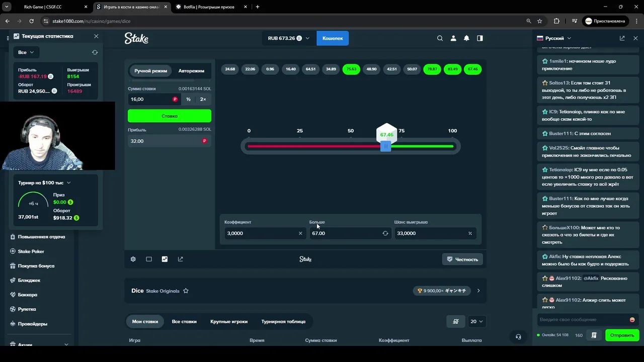This screenshot has height=362, width=644.
Task: Toggle the chat sidebar panel icon
Action: point(480,38)
